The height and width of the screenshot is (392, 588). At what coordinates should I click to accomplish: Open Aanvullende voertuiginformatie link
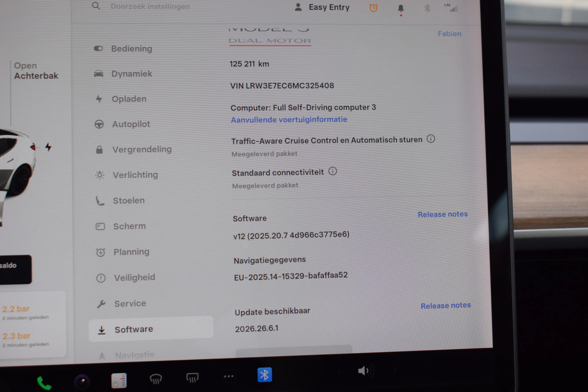[289, 120]
